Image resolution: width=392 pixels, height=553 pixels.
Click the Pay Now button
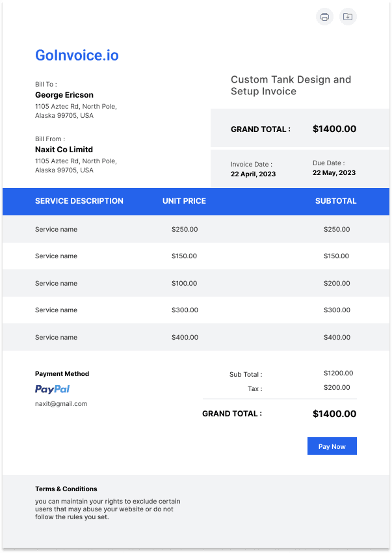332,446
